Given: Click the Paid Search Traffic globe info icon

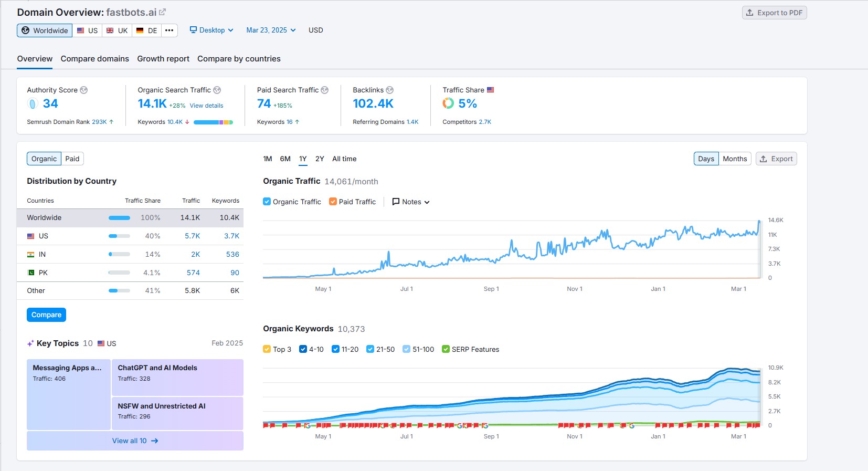Looking at the screenshot, I should [x=325, y=90].
